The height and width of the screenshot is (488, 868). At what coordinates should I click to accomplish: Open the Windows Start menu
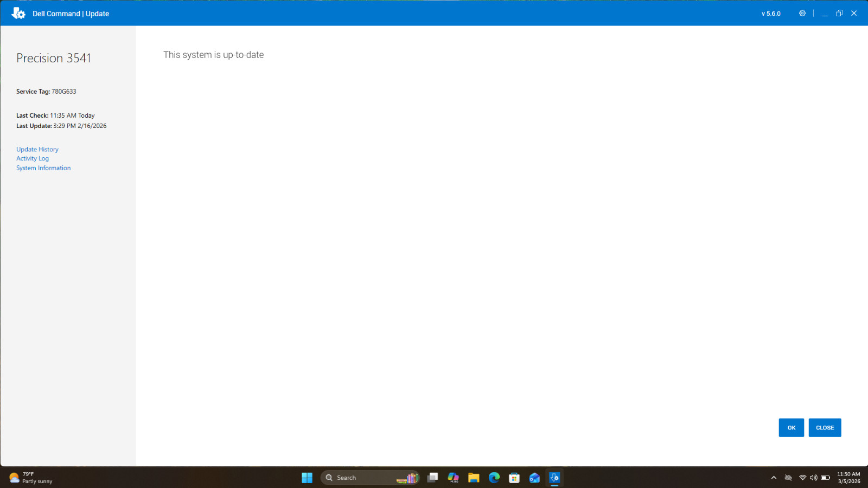pos(307,478)
